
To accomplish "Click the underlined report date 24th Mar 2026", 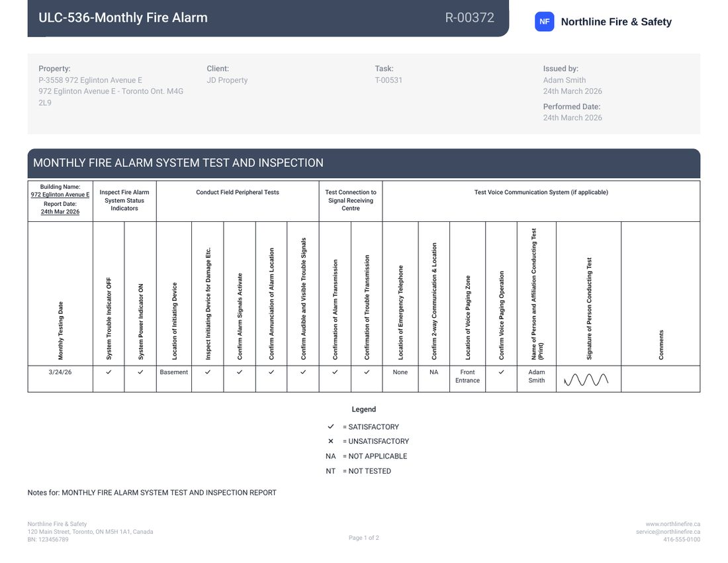I will (x=60, y=212).
